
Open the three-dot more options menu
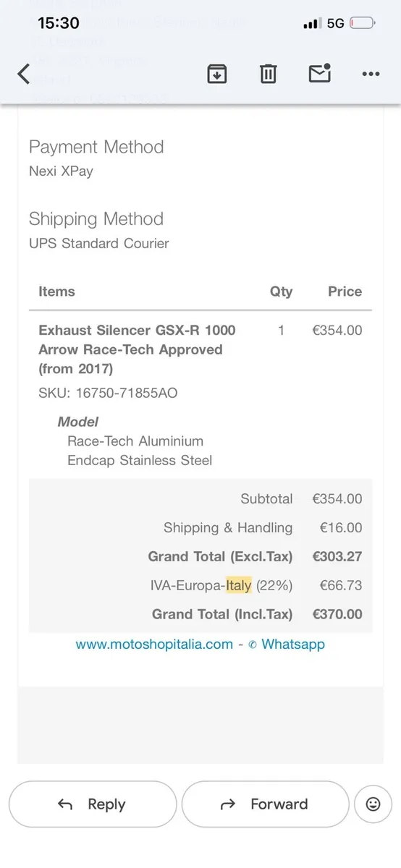point(371,74)
